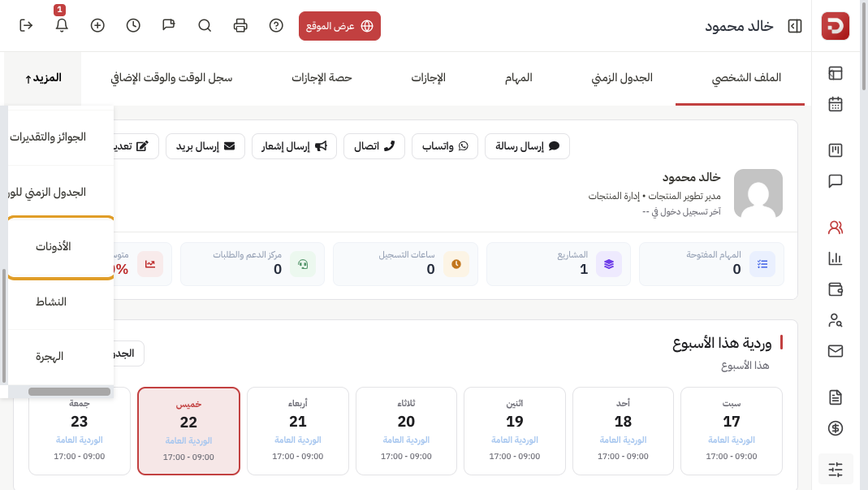The image size is (868, 490).
Task: Click the red trend chart stat icon
Action: [150, 264]
